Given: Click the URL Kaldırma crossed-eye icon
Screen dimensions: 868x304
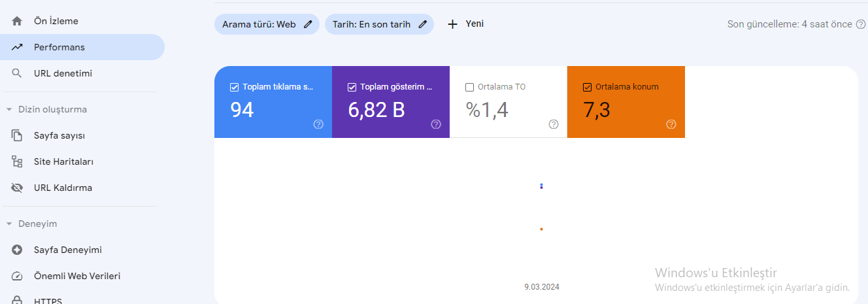Looking at the screenshot, I should tap(17, 188).
